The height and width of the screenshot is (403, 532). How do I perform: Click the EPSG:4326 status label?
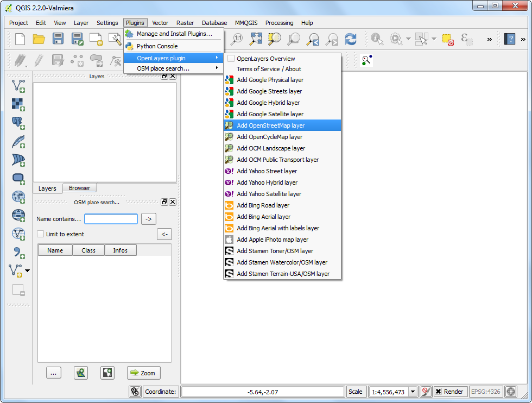(485, 392)
